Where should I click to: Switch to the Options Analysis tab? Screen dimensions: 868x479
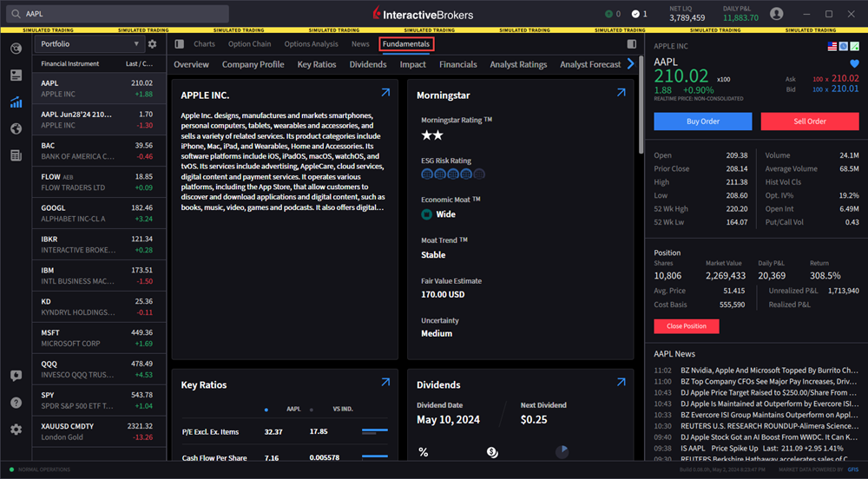tap(311, 43)
